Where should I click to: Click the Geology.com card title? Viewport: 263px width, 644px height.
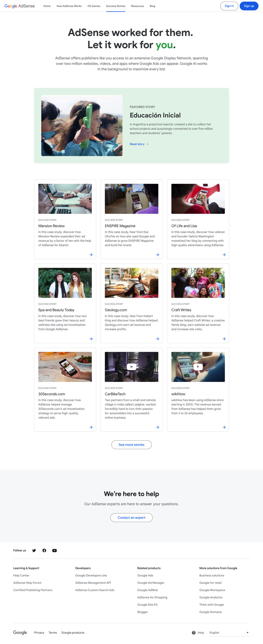click(116, 310)
